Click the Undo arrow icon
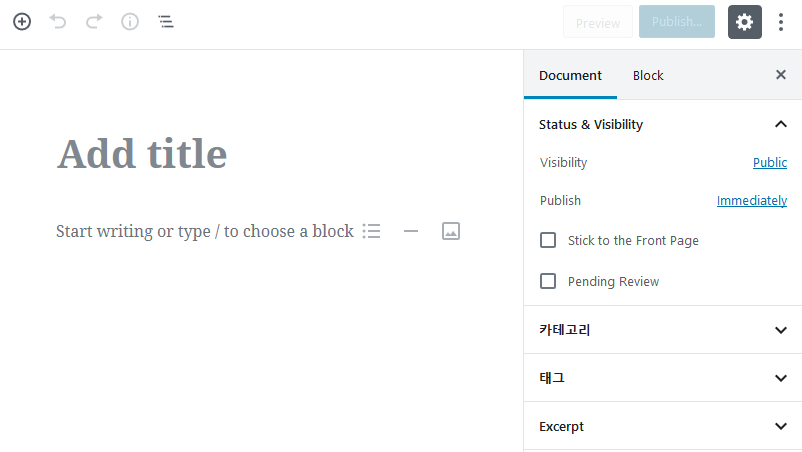 point(58,21)
